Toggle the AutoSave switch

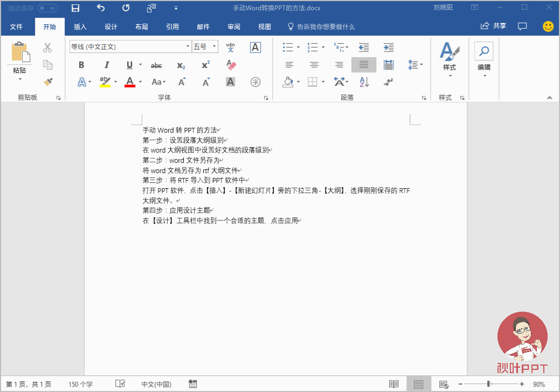pos(48,8)
